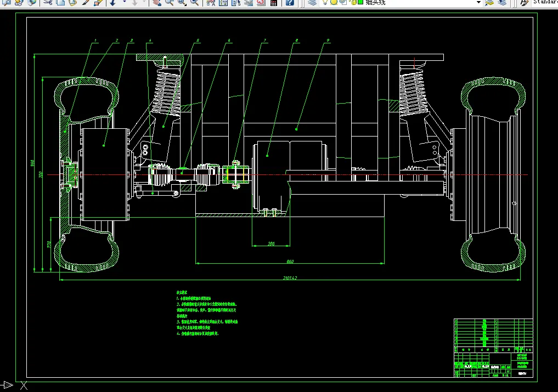Viewport: 558px width, 392px height.
Task: Click the Layer Previous icon
Action: click(x=502, y=2)
